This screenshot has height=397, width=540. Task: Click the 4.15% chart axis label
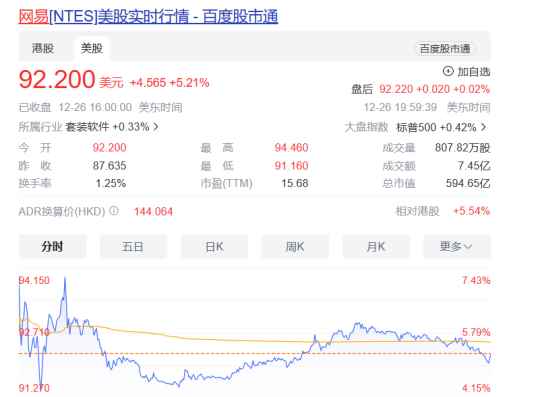[476, 388]
